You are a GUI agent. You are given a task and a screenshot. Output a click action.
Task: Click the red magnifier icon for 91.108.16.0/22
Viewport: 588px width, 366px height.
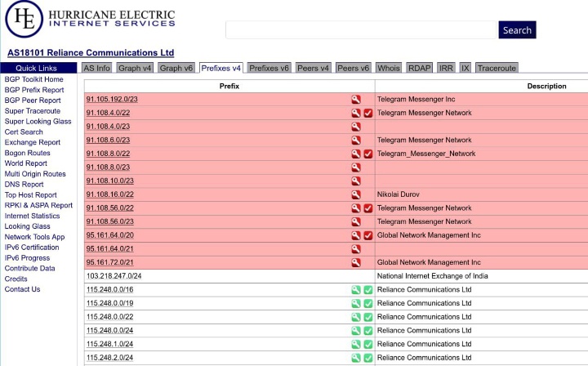tap(356, 194)
